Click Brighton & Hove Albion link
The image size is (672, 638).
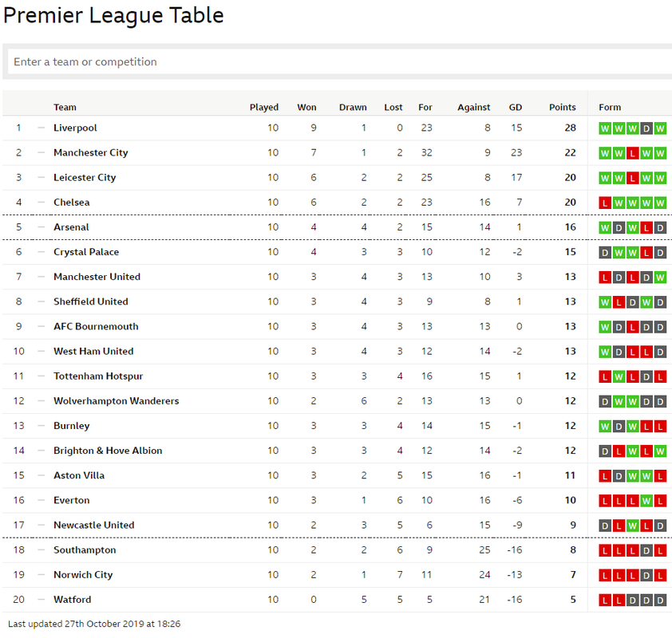(x=108, y=451)
